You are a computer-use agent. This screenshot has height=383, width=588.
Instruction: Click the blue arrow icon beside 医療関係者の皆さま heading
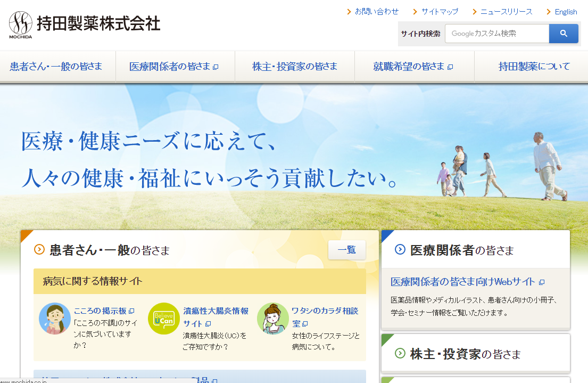pos(400,249)
